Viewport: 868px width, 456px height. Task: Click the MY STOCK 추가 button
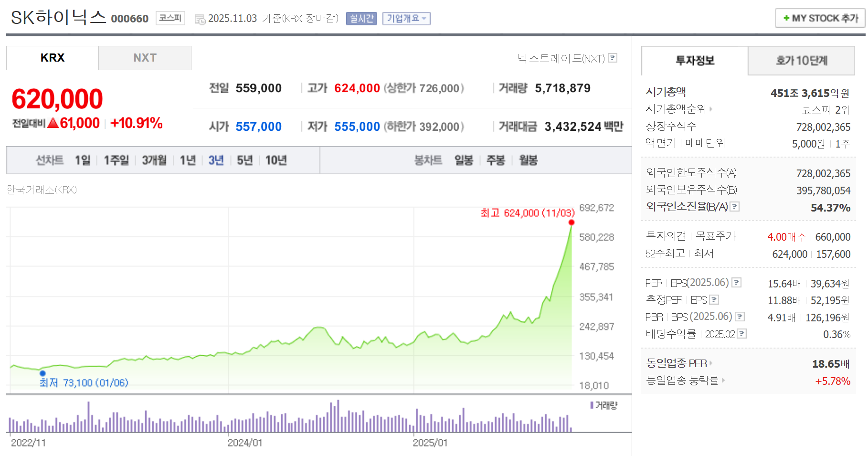pos(820,18)
